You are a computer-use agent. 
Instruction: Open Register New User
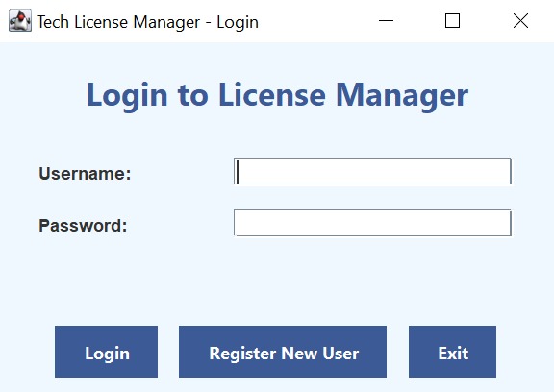pyautogui.click(x=283, y=352)
